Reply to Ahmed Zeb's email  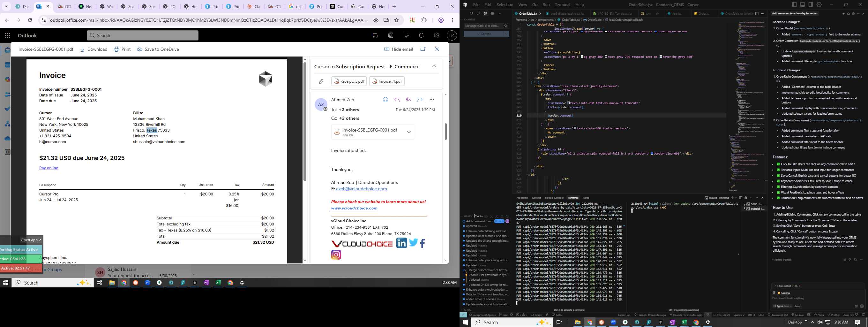pos(397,100)
